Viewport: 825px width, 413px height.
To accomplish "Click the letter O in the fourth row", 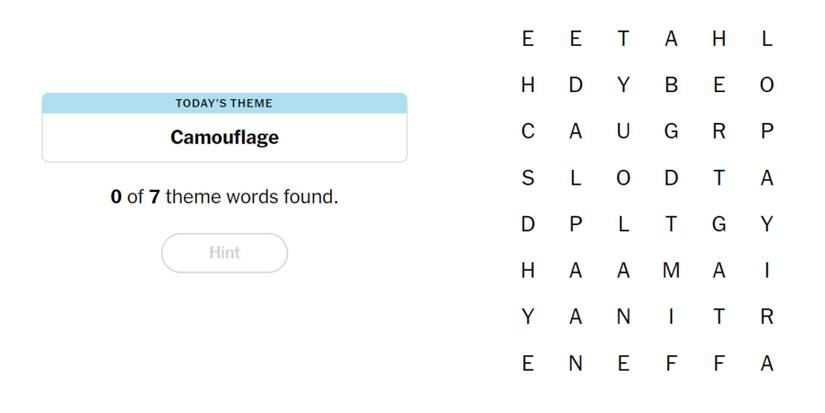I will click(623, 178).
